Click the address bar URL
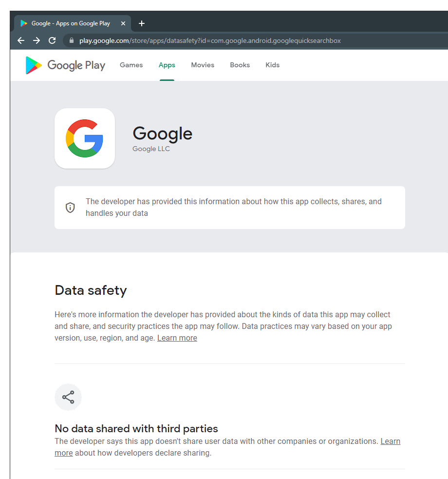Viewport: 448px width, 479px height. 210,40
